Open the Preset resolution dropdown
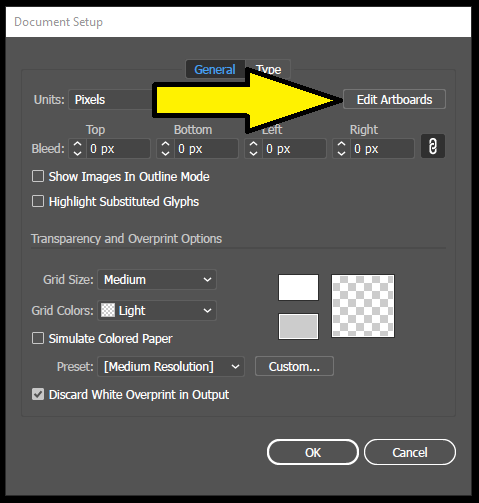The height and width of the screenshot is (503, 479). click(x=171, y=366)
